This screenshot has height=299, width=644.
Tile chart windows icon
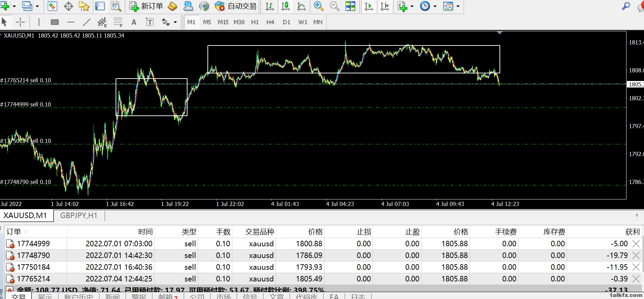350,6
